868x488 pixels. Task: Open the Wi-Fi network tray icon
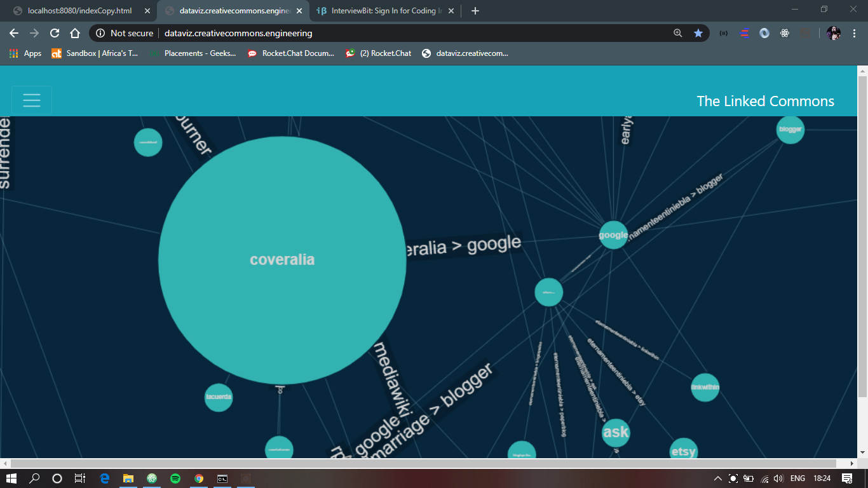(x=764, y=478)
